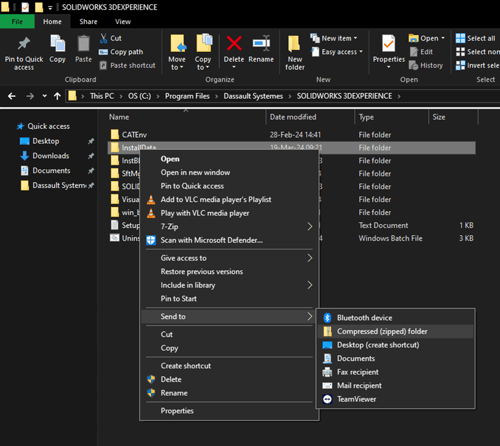
Task: Expand the 7-Zip submenu
Action: click(x=310, y=227)
